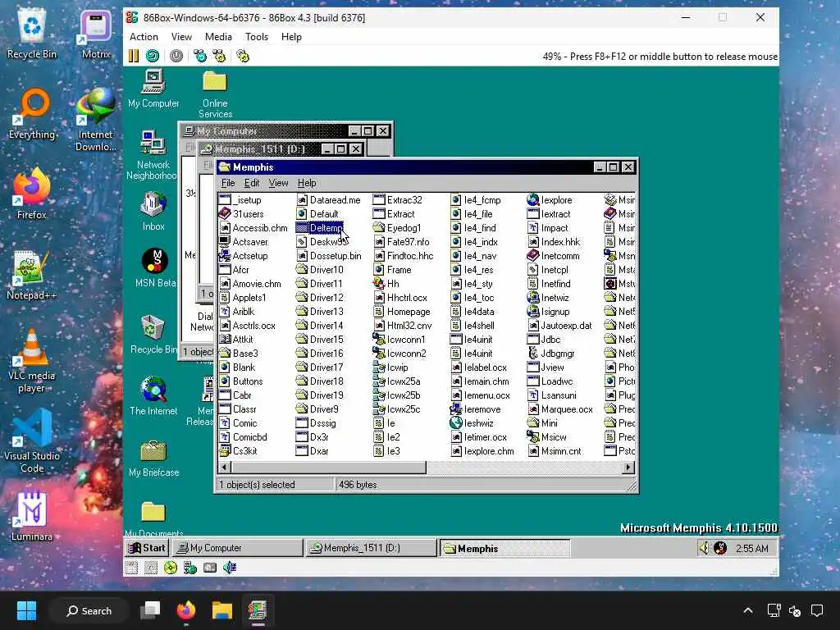Pause emulation with the 86Box pause icon
This screenshot has width=840, height=630.
point(134,56)
